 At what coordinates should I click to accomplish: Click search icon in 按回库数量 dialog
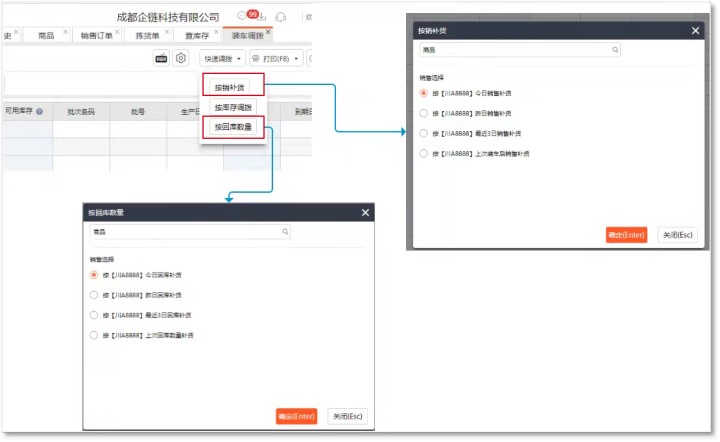click(x=285, y=232)
